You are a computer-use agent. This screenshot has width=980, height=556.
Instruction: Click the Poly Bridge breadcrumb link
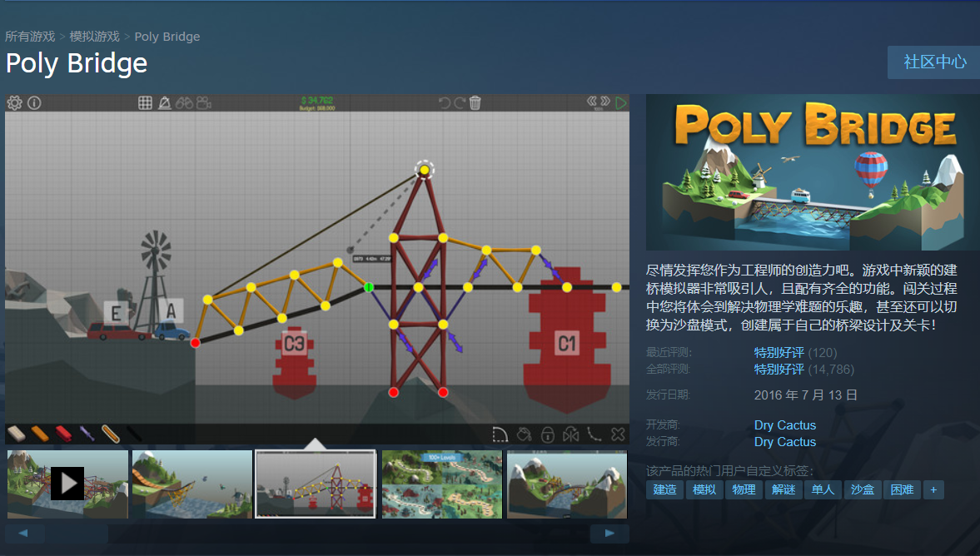coord(167,37)
